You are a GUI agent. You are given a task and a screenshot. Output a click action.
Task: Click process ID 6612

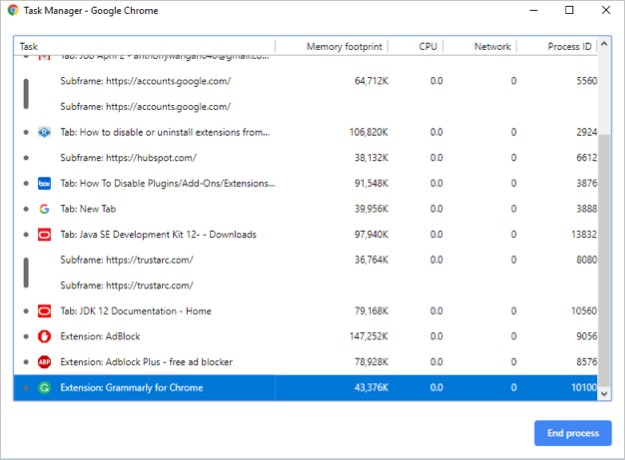(x=587, y=158)
